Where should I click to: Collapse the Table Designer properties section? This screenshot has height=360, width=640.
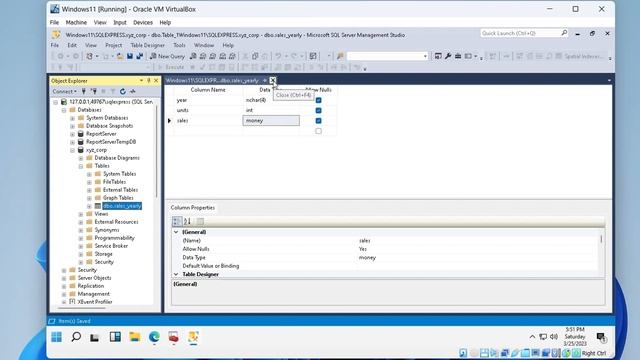click(x=176, y=274)
